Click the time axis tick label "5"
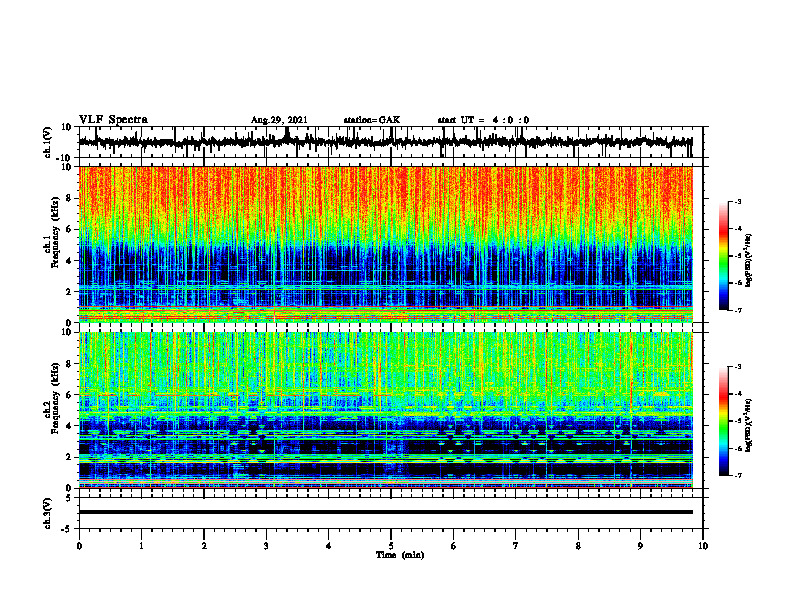The height and width of the screenshot is (612, 792). pyautogui.click(x=391, y=546)
